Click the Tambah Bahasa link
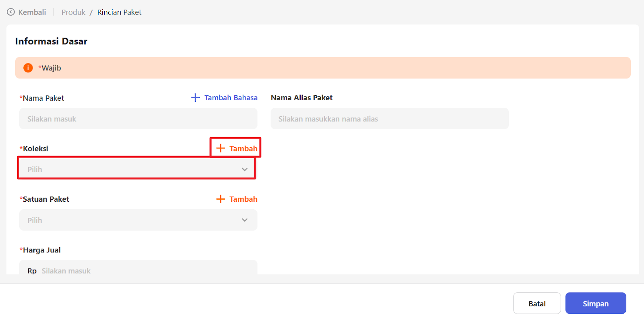 click(231, 98)
